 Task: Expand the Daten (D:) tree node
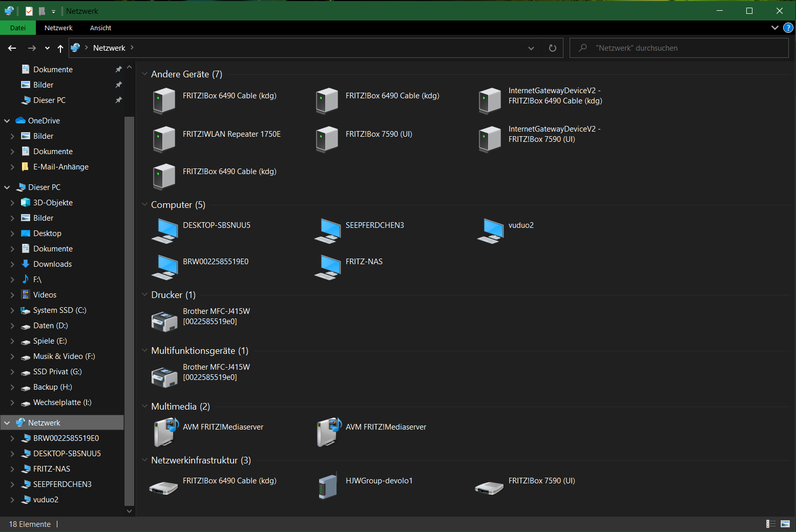[x=12, y=326]
